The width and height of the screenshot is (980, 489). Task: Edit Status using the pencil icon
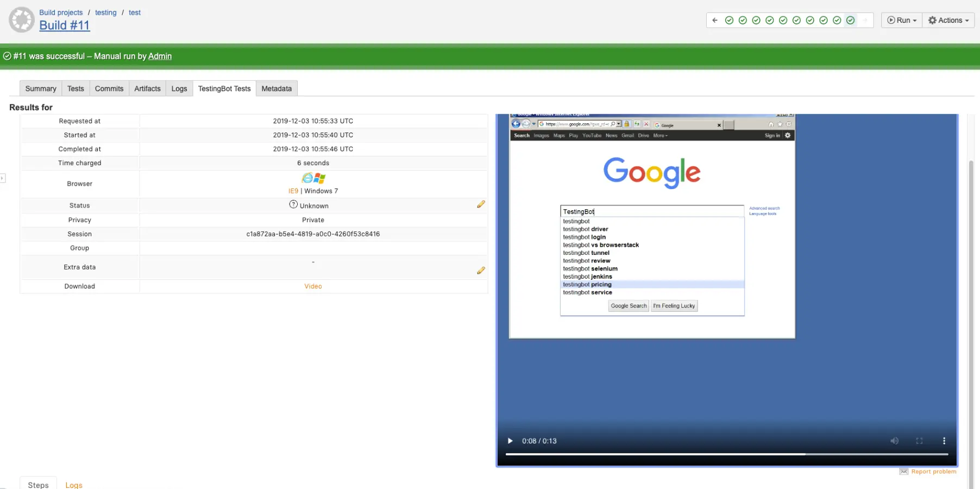tap(481, 204)
